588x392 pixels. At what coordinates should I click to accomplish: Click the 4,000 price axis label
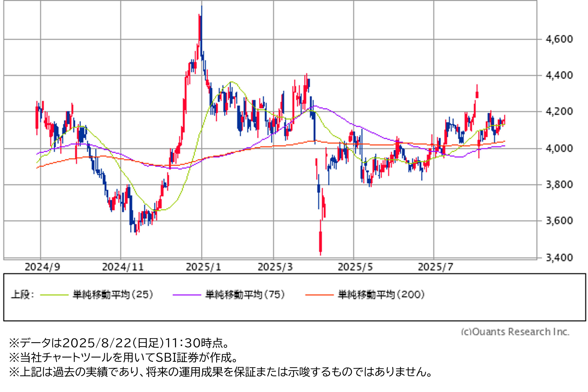point(559,148)
